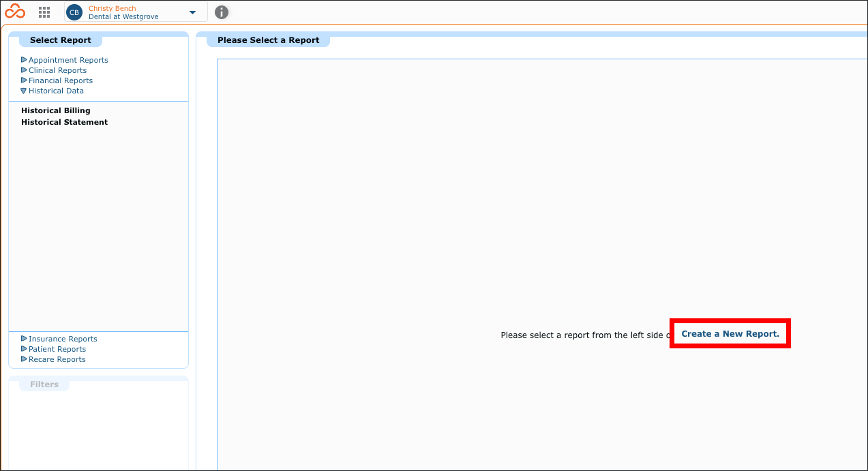This screenshot has width=868, height=471.
Task: Open Patient Reports category
Action: tap(57, 349)
